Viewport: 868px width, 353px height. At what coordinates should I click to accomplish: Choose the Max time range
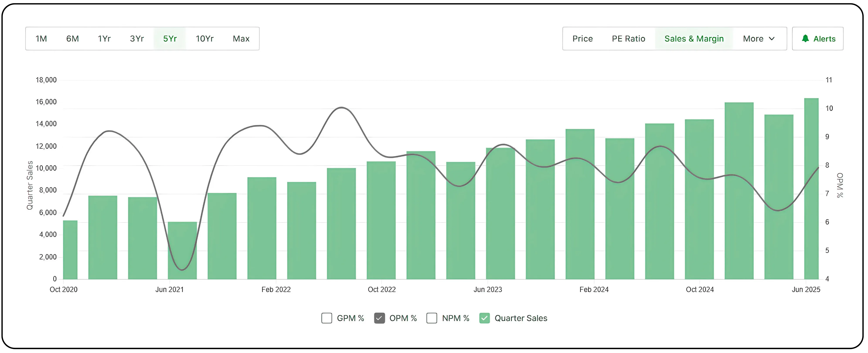click(x=241, y=38)
